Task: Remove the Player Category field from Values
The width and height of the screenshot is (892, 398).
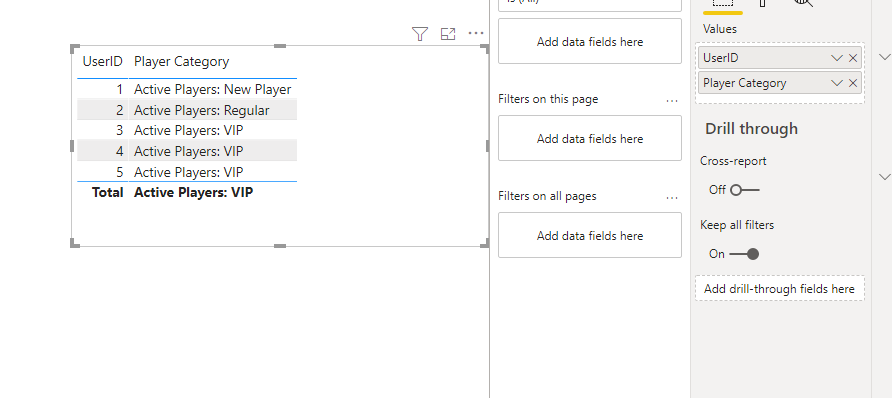Action: 853,83
